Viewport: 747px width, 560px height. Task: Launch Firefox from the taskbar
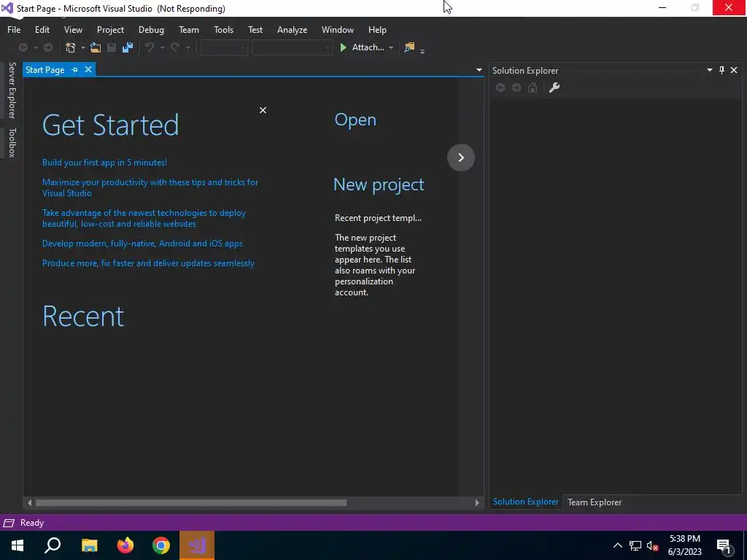(x=125, y=545)
